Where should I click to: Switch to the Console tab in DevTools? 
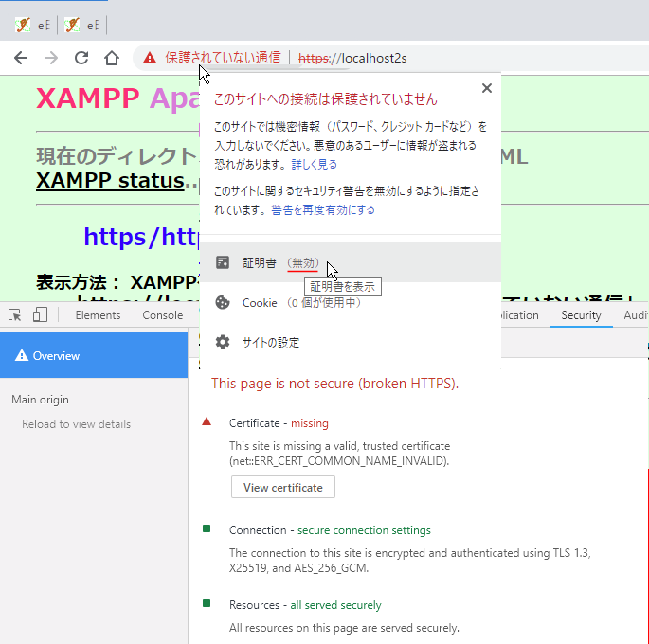pyautogui.click(x=162, y=315)
